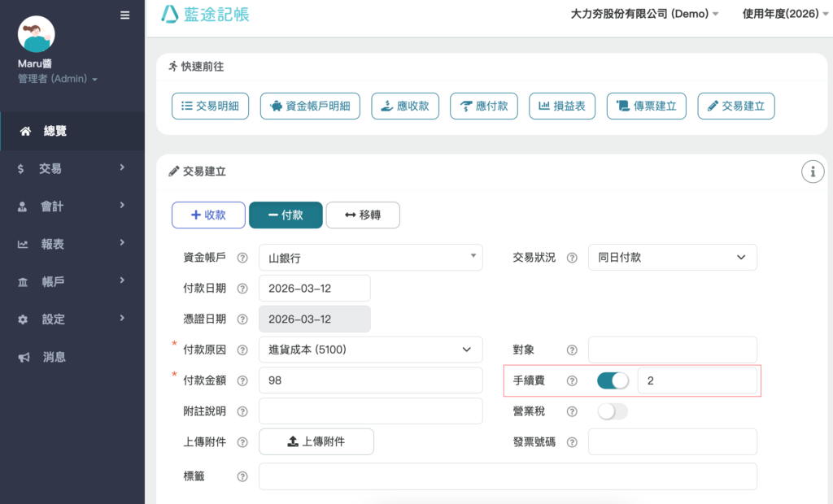Click help icon next to 資金帳戶
The height and width of the screenshot is (504, 833).
(x=242, y=258)
